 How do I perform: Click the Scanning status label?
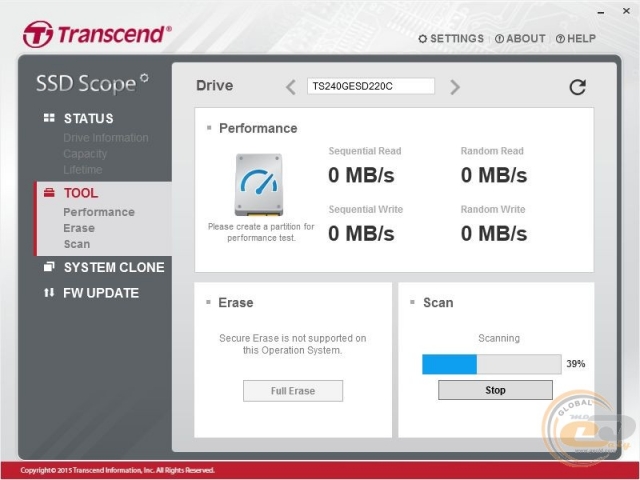[x=499, y=338]
